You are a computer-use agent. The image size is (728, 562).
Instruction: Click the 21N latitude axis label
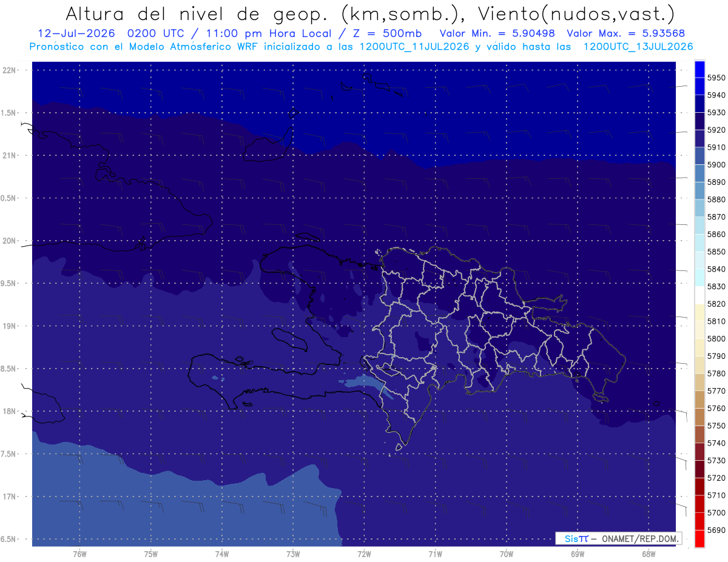click(x=10, y=155)
